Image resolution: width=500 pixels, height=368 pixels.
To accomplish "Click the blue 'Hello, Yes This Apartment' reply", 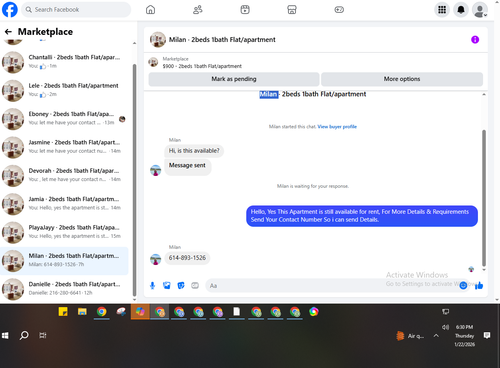I will [362, 216].
